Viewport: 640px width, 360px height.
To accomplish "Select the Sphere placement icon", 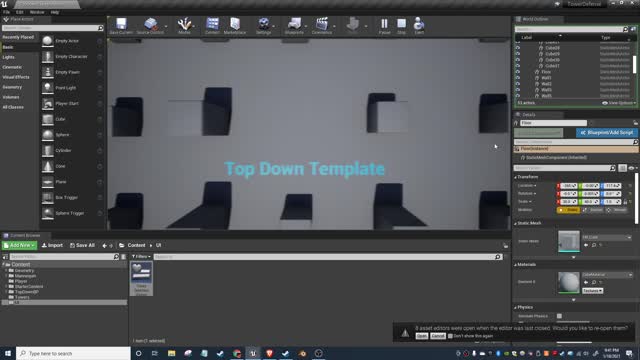I will click(x=47, y=135).
